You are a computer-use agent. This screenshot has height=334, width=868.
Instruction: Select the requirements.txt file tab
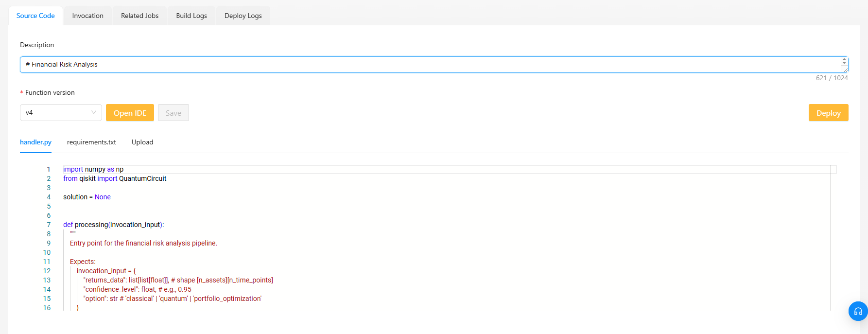click(x=91, y=142)
